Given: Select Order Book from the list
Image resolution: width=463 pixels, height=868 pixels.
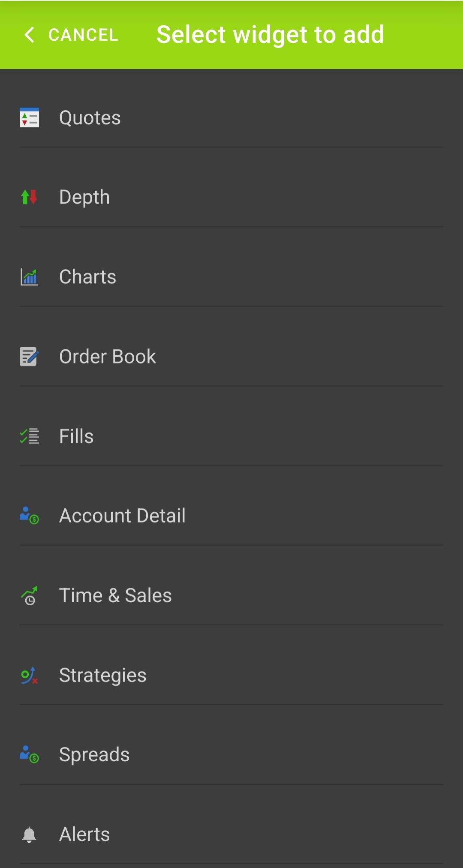Looking at the screenshot, I should point(107,357).
